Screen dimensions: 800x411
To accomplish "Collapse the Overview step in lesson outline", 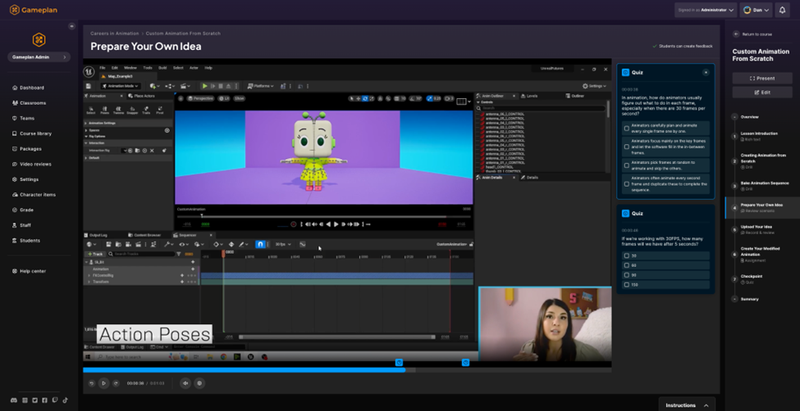I will coord(735,117).
